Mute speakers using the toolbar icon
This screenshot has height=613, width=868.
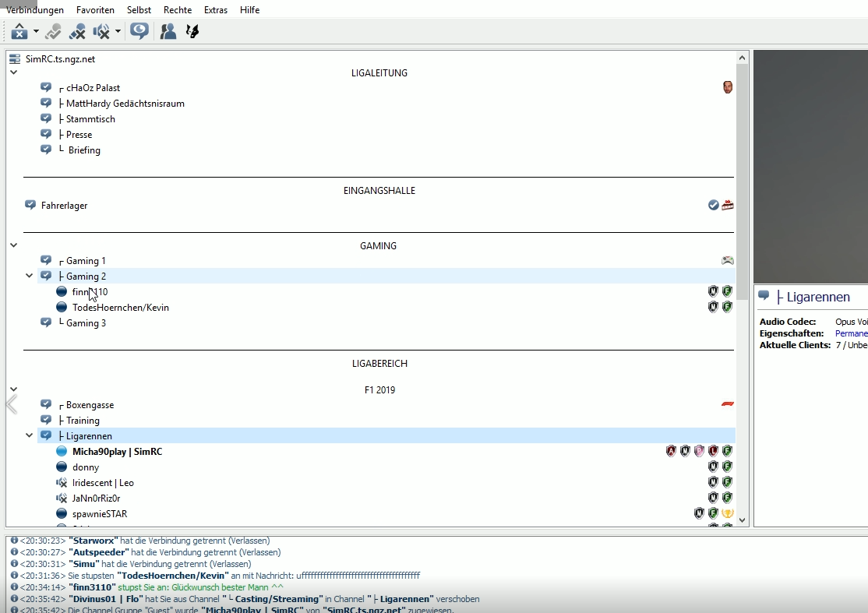click(x=101, y=31)
